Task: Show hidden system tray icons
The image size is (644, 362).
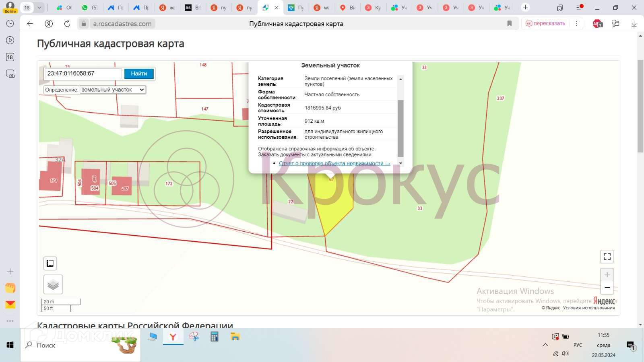Action: (x=545, y=345)
